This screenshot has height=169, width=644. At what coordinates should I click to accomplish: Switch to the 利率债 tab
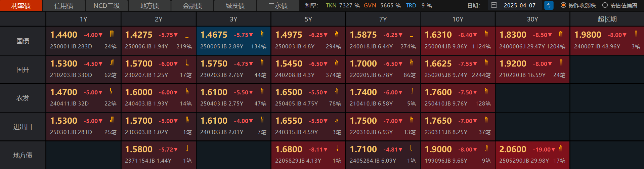(21, 6)
